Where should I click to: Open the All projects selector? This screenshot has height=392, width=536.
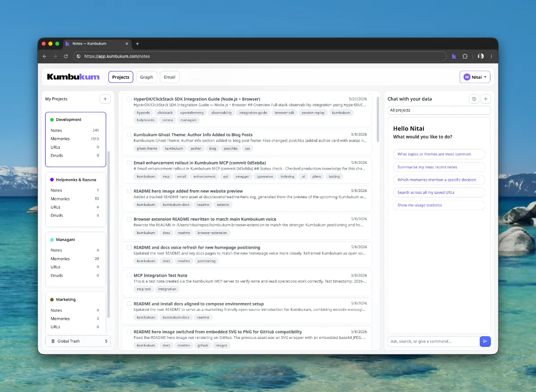[x=439, y=110]
